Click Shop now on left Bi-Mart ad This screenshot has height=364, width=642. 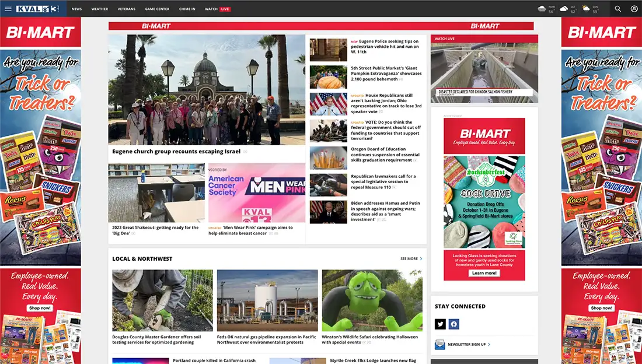(x=40, y=308)
